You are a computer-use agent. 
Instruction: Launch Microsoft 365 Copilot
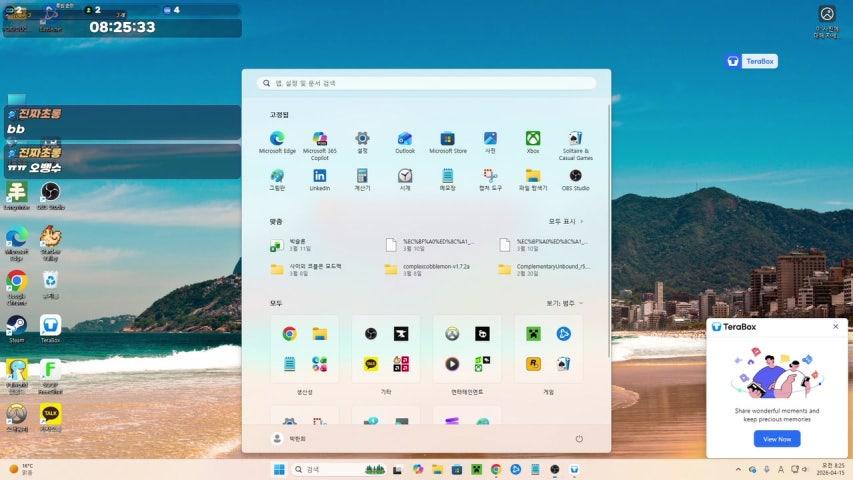tap(320, 139)
